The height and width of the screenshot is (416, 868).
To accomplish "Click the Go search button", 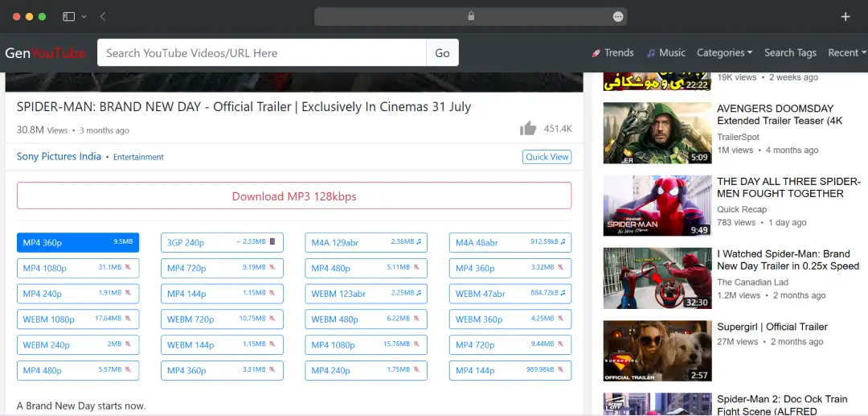I will point(442,52).
